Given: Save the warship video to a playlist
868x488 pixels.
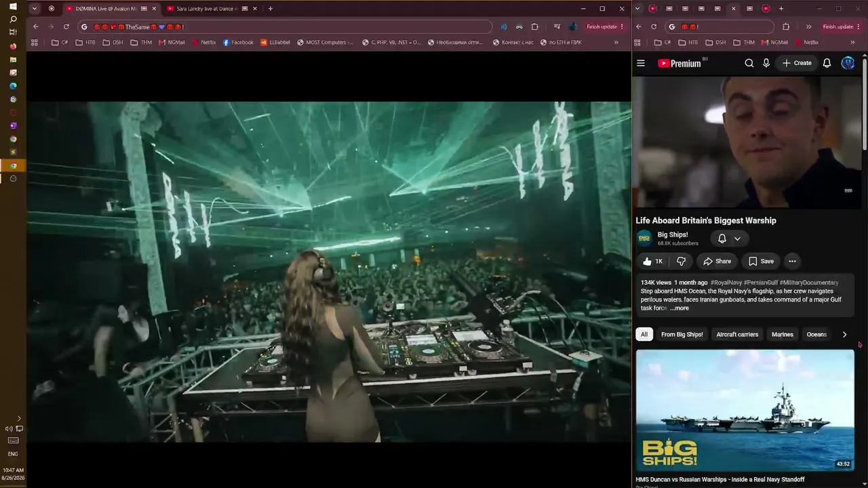Looking at the screenshot, I should (x=761, y=261).
